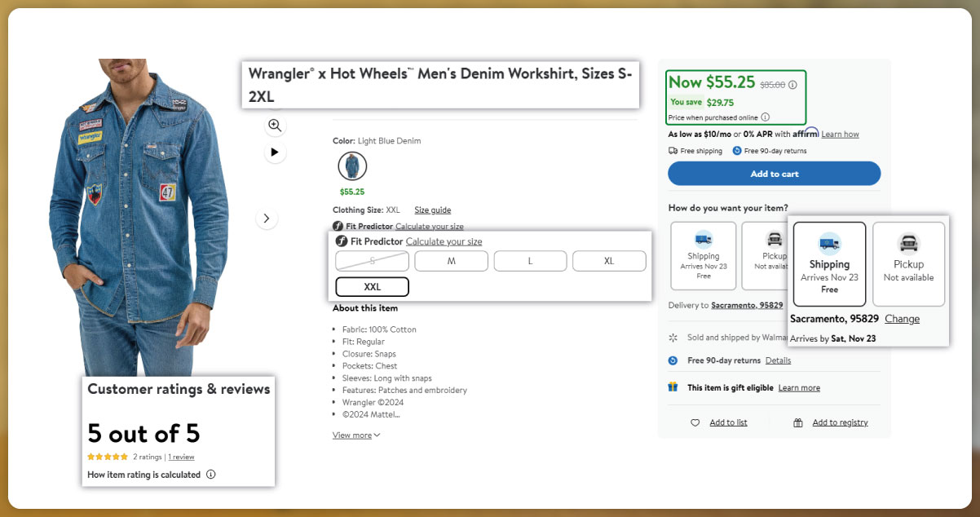980x517 pixels.
Task: Click the Customer ratings & reviews heading
Action: click(x=179, y=389)
